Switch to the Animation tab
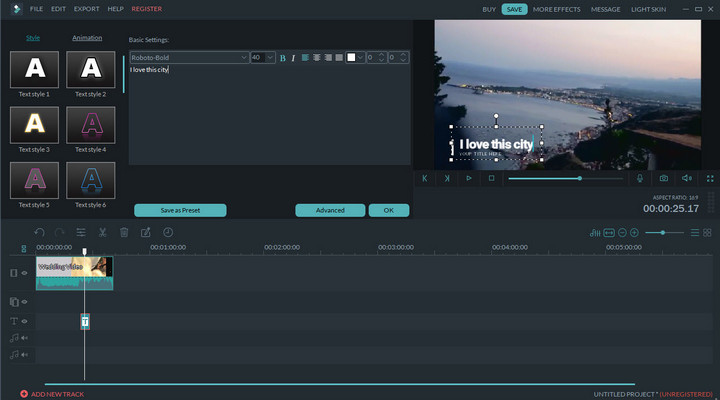This screenshot has height=400, width=720. pos(87,38)
